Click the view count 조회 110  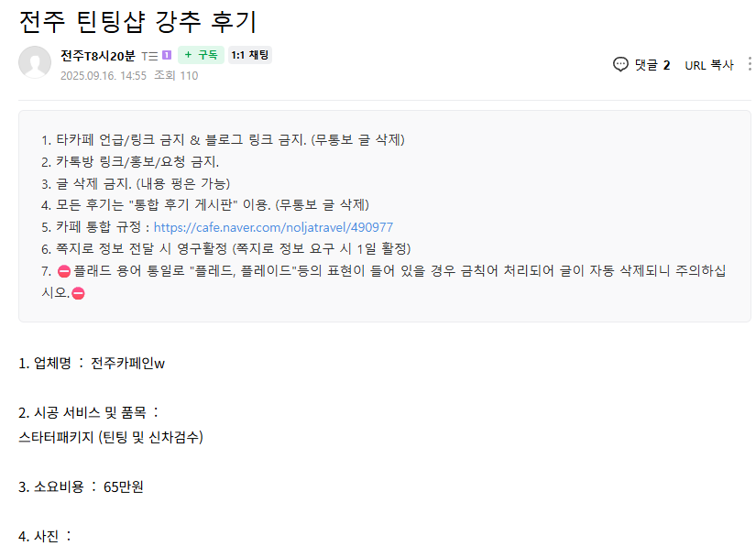tap(176, 76)
